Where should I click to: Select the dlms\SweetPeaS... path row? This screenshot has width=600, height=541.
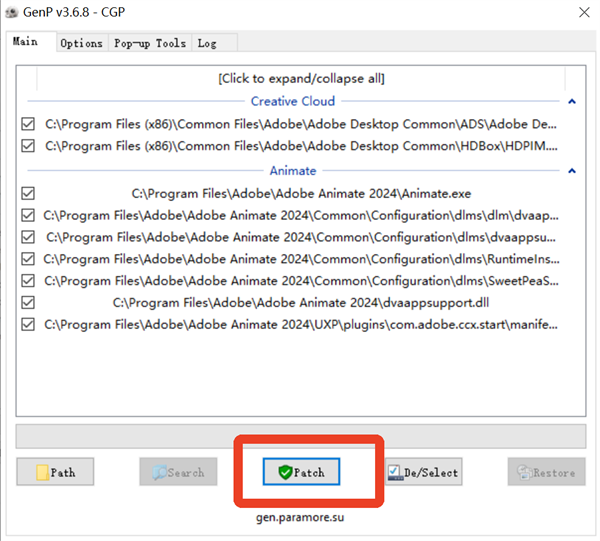coord(301,281)
